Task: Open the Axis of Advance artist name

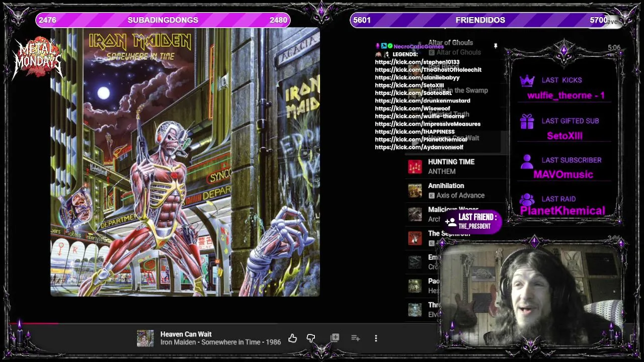Action: tap(460, 196)
